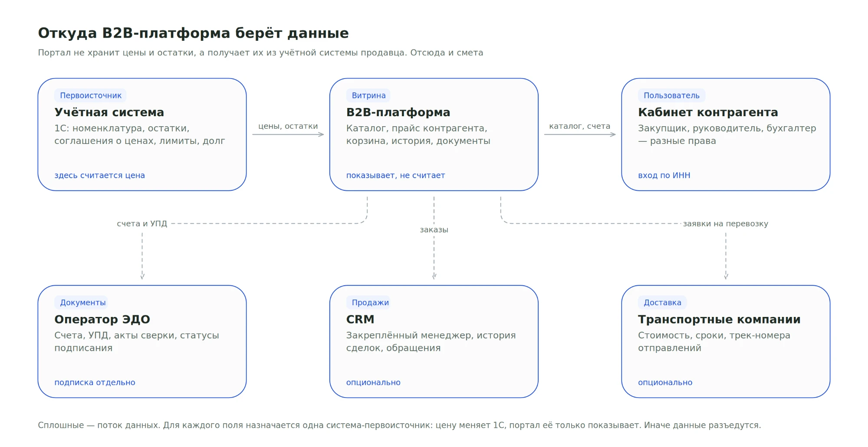The width and height of the screenshot is (868, 447).
Task: Click the 'Закреплённый менеджер, история' description
Action: tap(431, 342)
